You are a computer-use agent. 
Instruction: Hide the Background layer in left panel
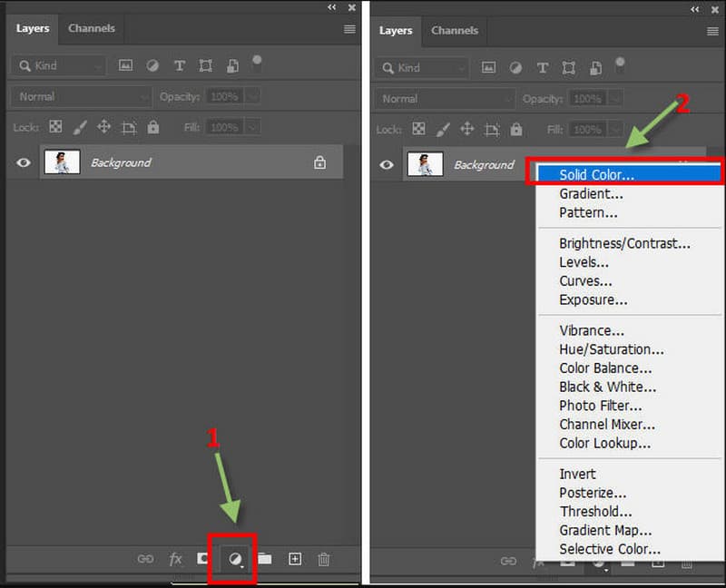pos(24,162)
